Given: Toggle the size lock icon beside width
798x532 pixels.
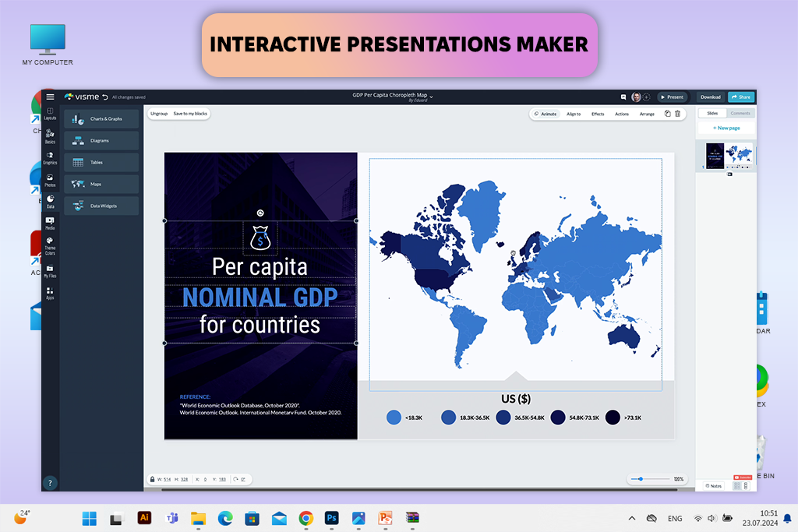Looking at the screenshot, I should pos(152,480).
